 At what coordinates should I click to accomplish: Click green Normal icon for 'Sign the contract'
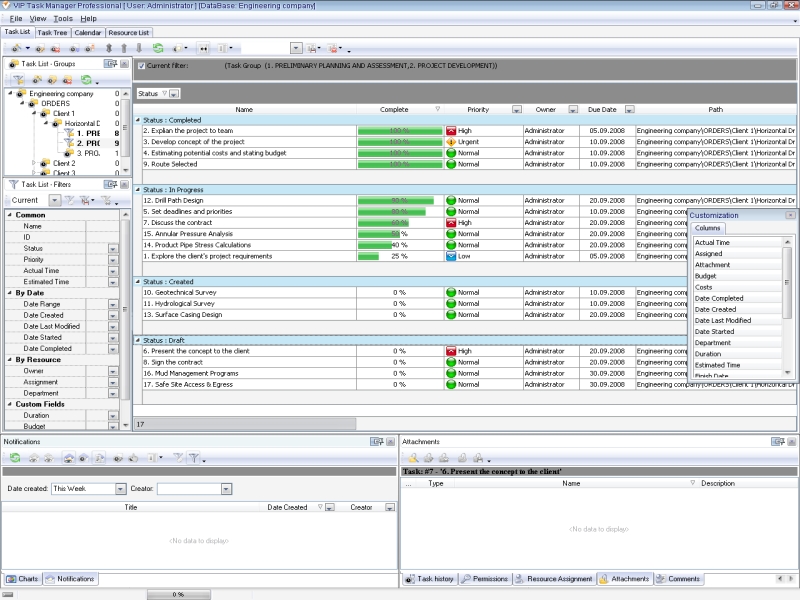(451, 362)
